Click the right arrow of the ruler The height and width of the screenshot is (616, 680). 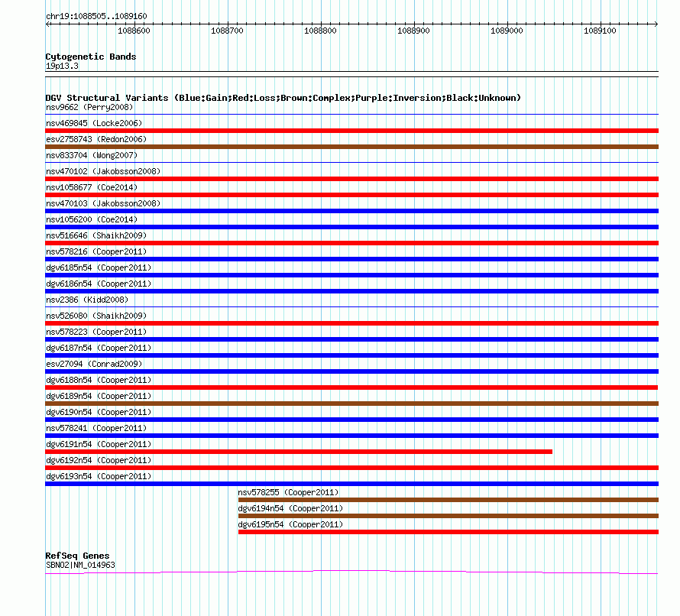(x=656, y=24)
